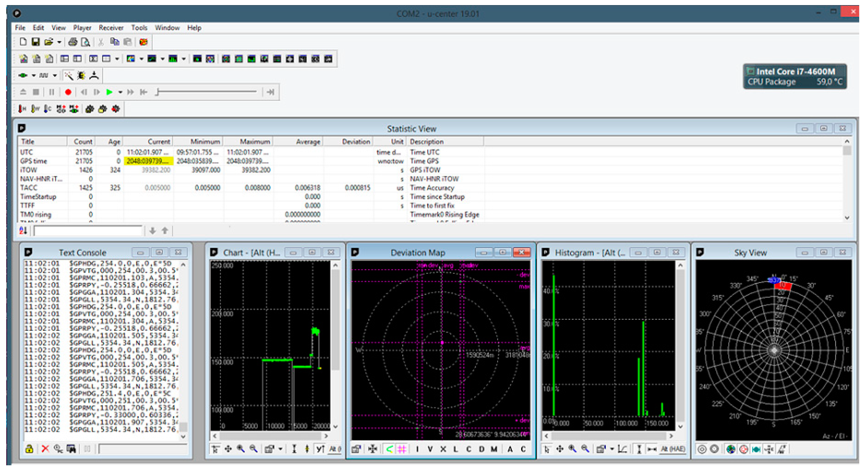
Task: Click the red-yellow icon ending the first toolbar
Action: pos(143,42)
